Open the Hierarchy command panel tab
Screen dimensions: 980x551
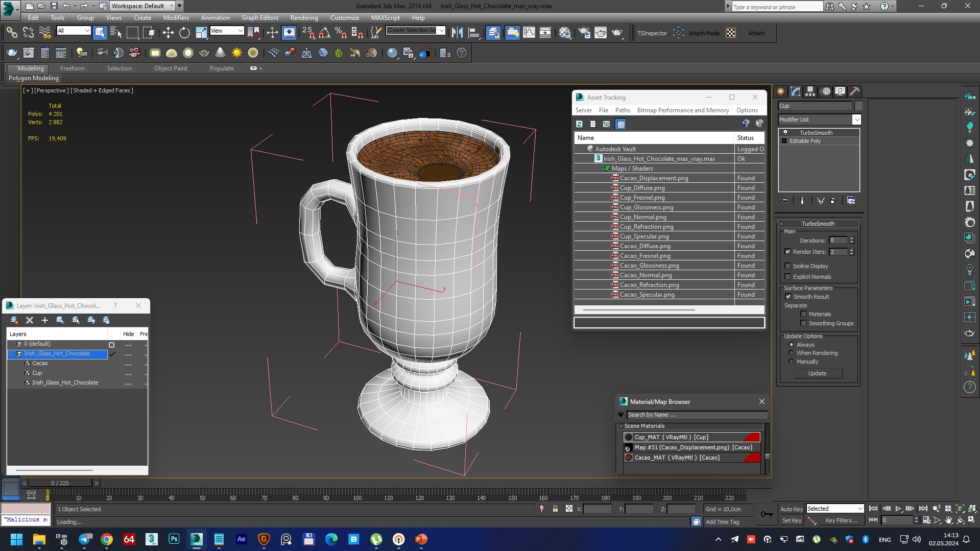pos(810,91)
